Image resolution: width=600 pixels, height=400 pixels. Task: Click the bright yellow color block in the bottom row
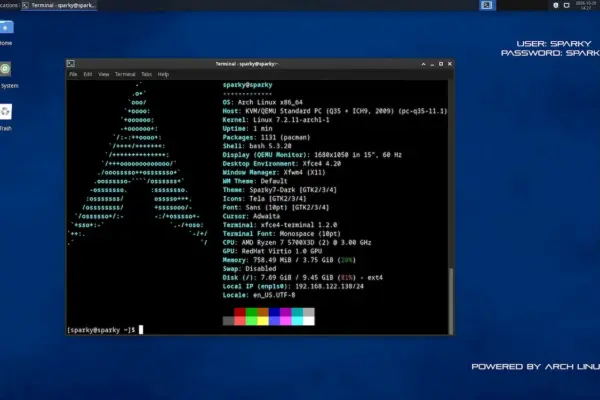pos(263,321)
